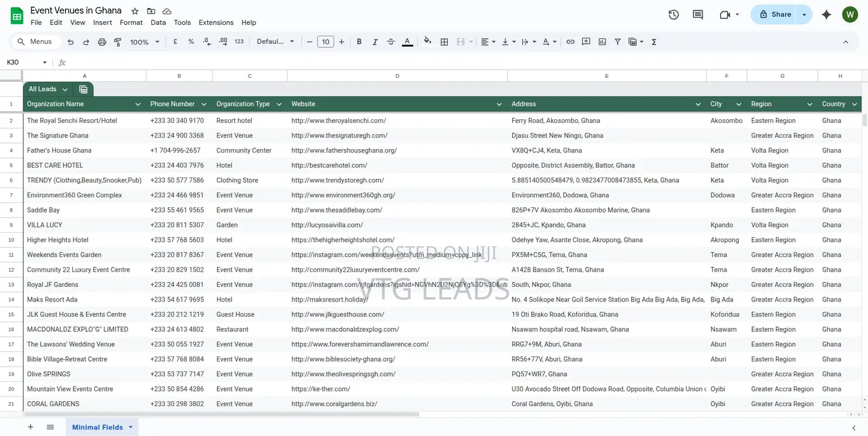Click the table view icon beside All Leads
Image resolution: width=868 pixels, height=436 pixels.
84,89
